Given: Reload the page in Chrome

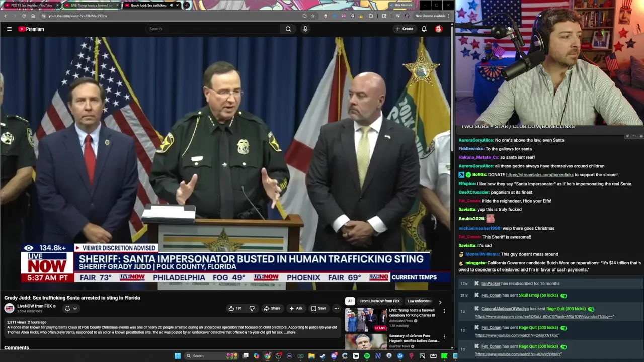Looking at the screenshot, I should point(24,16).
